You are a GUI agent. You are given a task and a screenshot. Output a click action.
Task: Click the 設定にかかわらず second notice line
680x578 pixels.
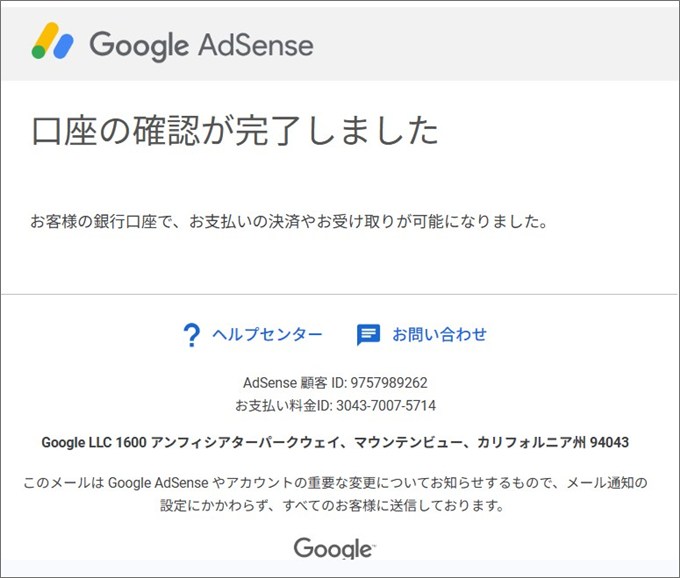(332, 506)
